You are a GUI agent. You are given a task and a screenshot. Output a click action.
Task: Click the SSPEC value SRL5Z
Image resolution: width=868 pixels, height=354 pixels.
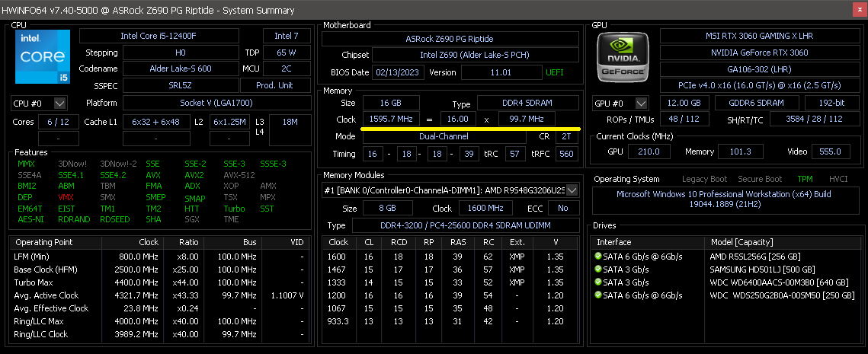181,86
